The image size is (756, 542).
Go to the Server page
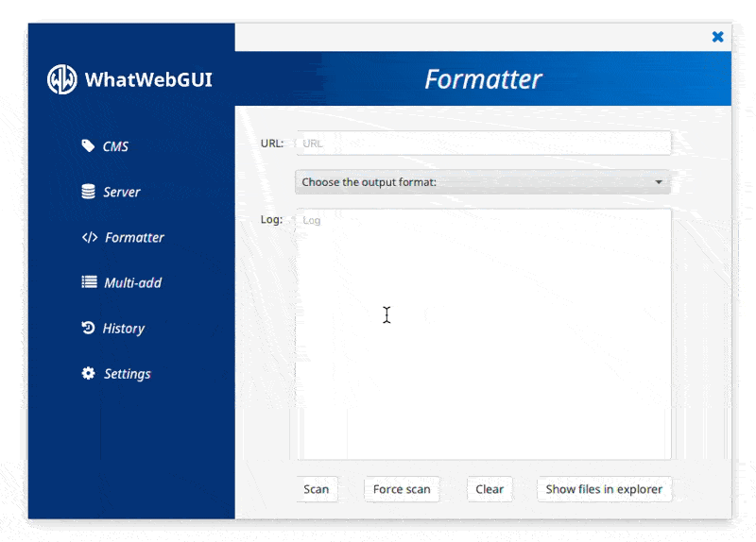122,192
